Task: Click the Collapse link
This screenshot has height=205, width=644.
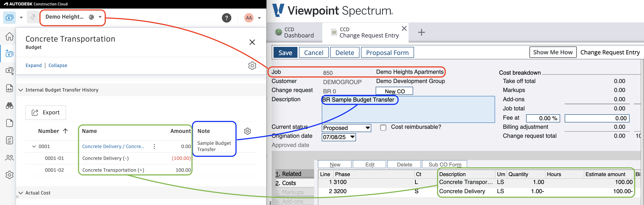Action: [58, 65]
